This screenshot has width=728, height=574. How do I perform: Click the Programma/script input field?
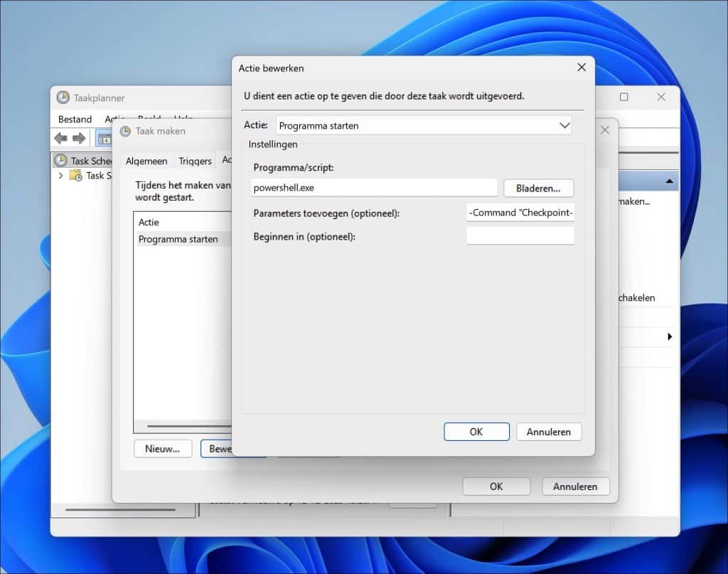pos(374,188)
